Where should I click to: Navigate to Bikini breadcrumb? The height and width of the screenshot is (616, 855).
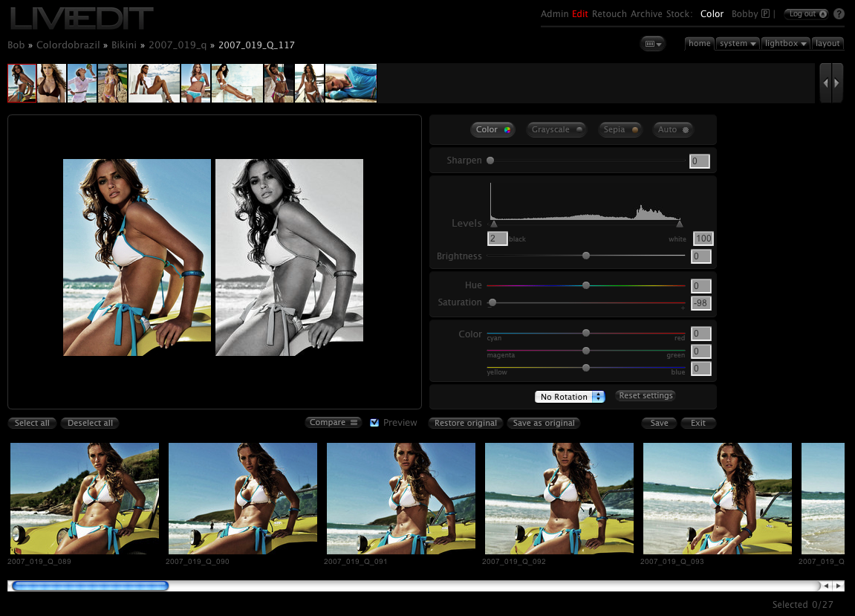124,45
